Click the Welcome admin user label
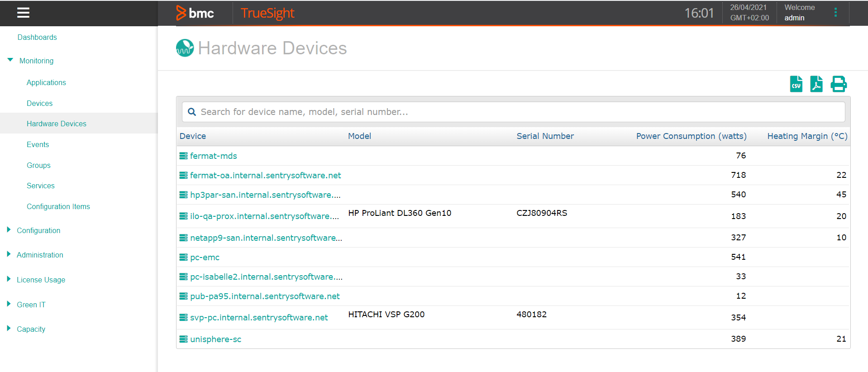 800,13
